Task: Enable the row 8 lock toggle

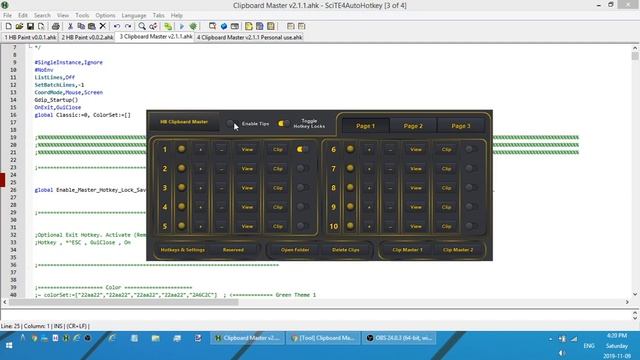Action: (x=471, y=187)
